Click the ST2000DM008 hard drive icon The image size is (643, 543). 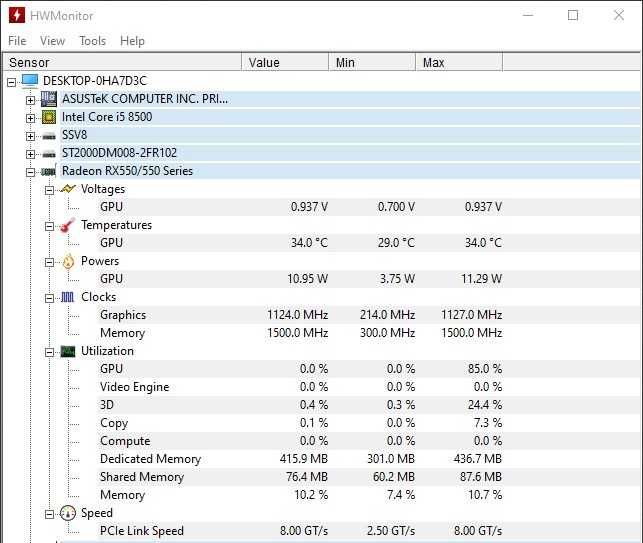point(49,154)
